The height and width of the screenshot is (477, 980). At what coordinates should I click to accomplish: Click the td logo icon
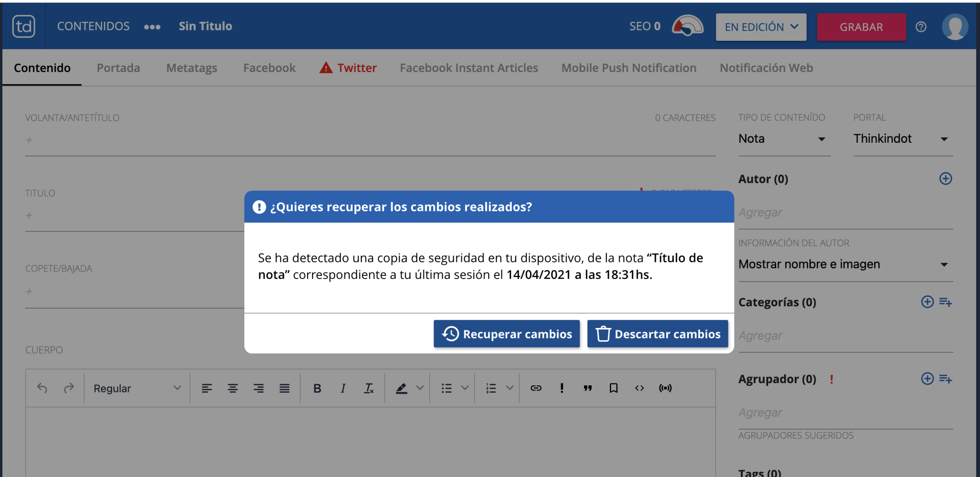tap(23, 26)
